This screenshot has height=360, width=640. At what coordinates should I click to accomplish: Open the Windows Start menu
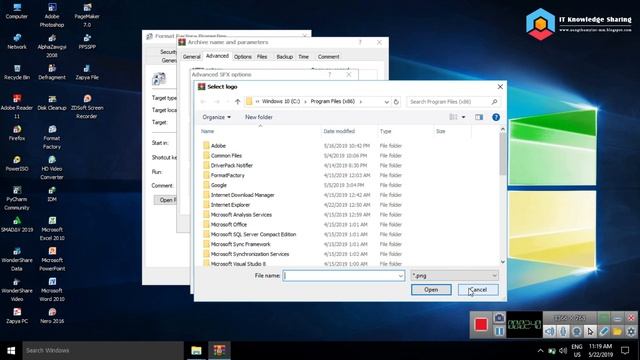coord(11,351)
